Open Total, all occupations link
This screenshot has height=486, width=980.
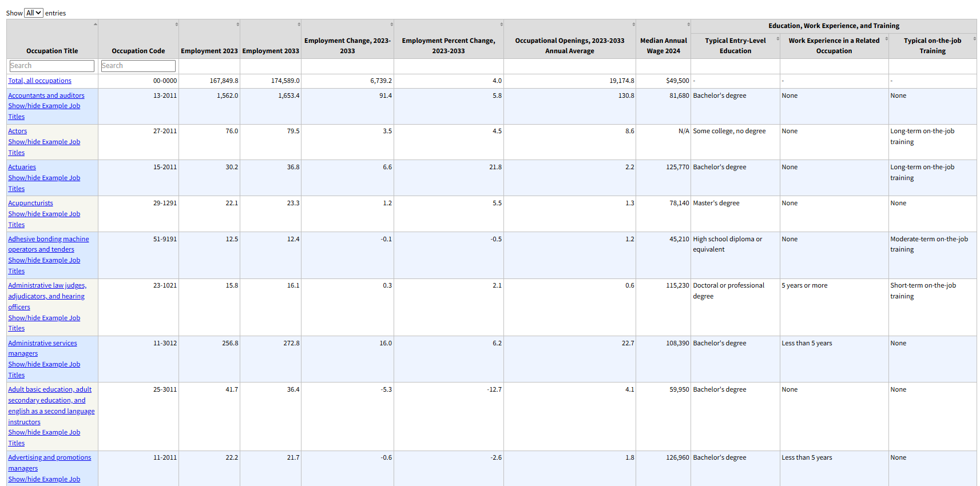[40, 81]
